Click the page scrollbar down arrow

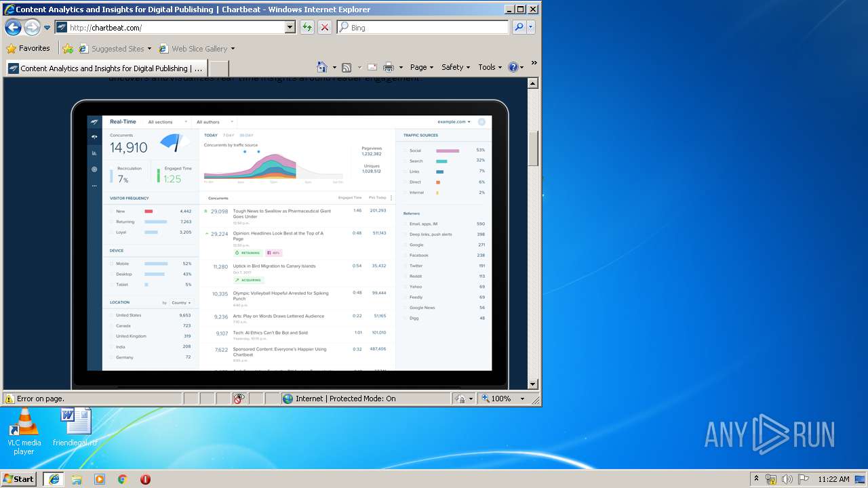point(533,384)
